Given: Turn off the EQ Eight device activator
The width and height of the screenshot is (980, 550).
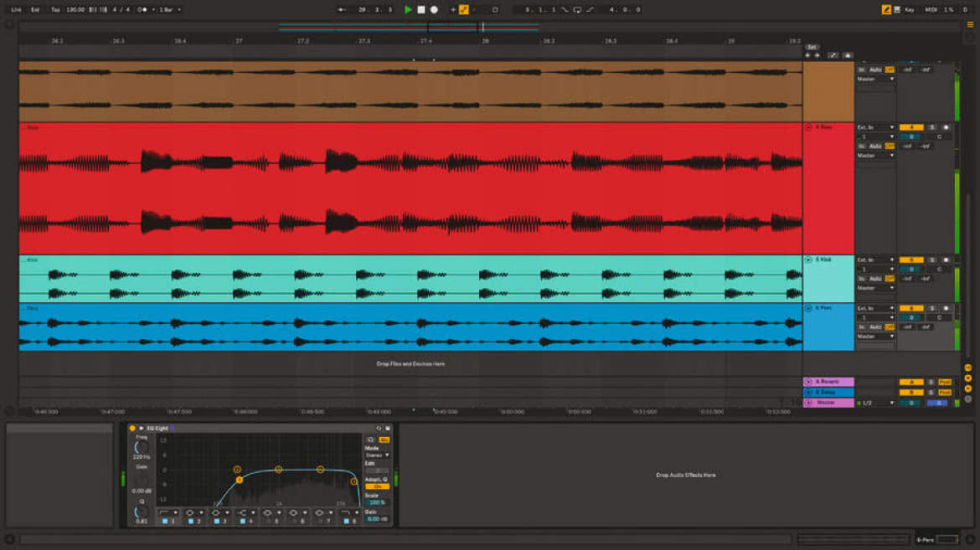Looking at the screenshot, I should point(132,428).
